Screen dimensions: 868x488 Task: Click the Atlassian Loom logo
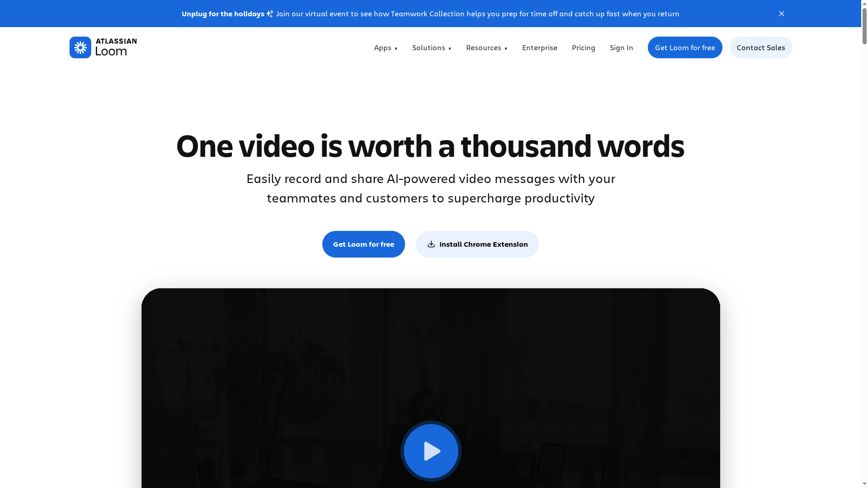(103, 47)
